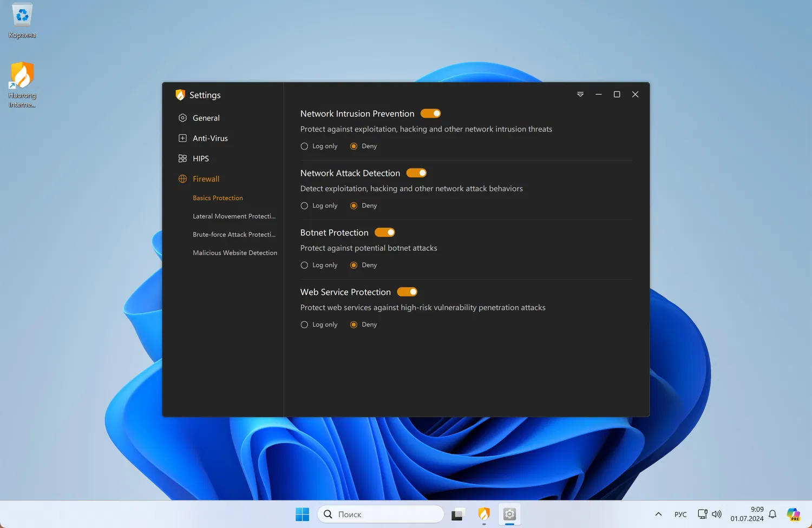This screenshot has width=812, height=528.
Task: Open the Recycle Bin desktop icon
Action: click(22, 21)
